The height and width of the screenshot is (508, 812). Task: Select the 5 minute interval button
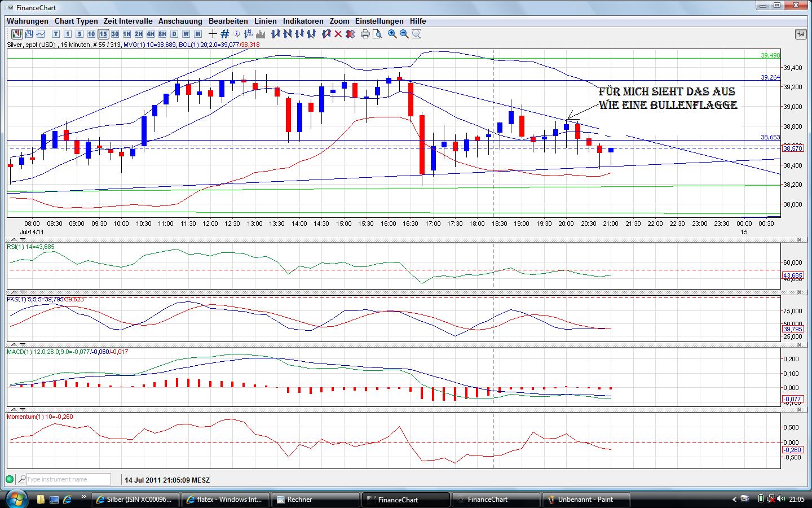pos(80,34)
